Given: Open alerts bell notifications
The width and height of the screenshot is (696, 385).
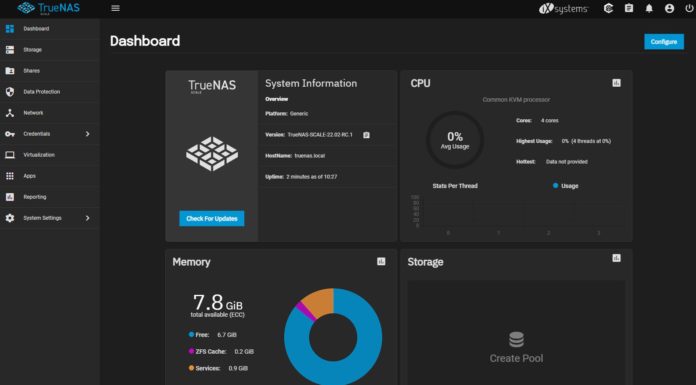Looking at the screenshot, I should click(649, 8).
